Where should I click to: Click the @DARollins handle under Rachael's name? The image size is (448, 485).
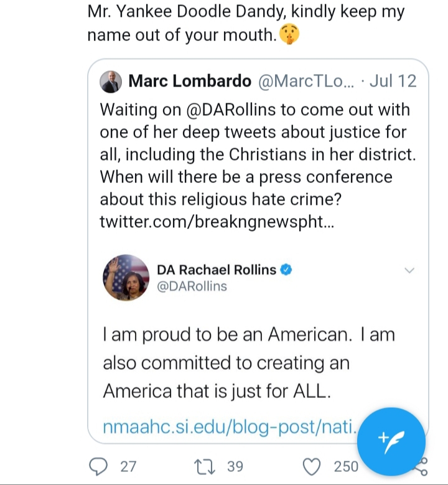[192, 286]
